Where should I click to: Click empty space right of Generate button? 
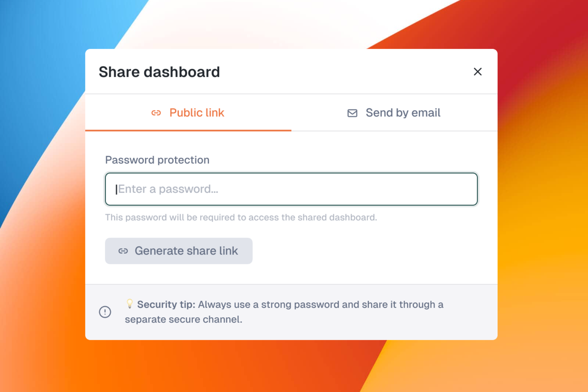(x=367, y=251)
